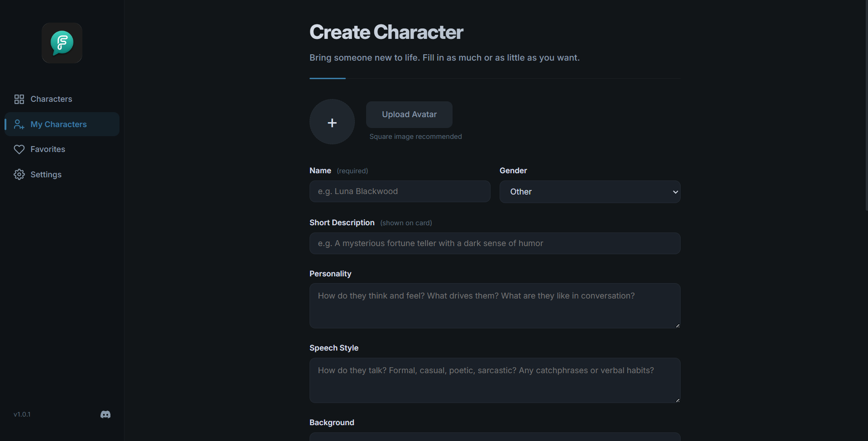Click the Personality textarea resize handle
Image resolution: width=868 pixels, height=441 pixels.
(677, 325)
